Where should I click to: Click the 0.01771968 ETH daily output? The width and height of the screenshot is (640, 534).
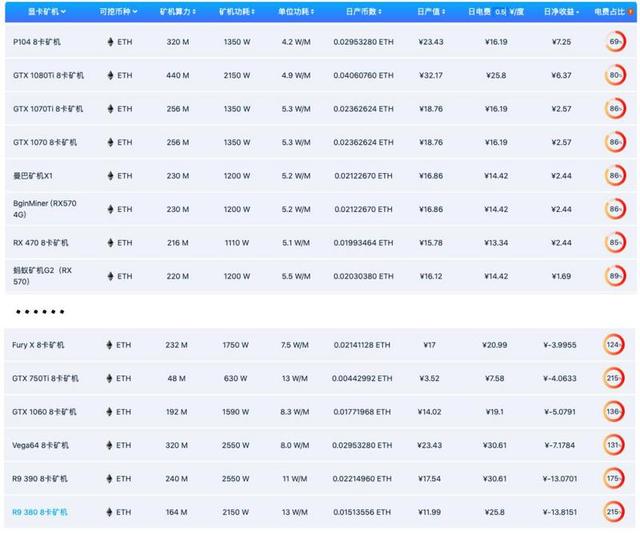tap(362, 412)
